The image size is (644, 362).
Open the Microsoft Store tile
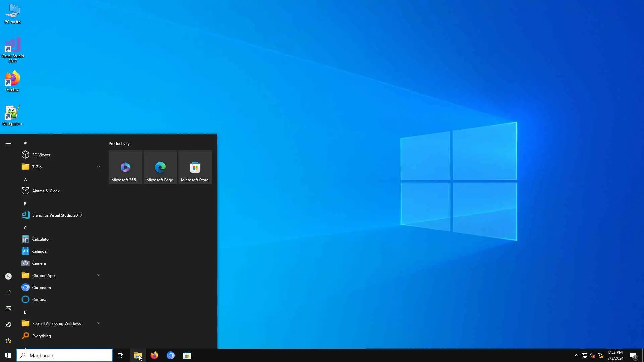point(195,167)
